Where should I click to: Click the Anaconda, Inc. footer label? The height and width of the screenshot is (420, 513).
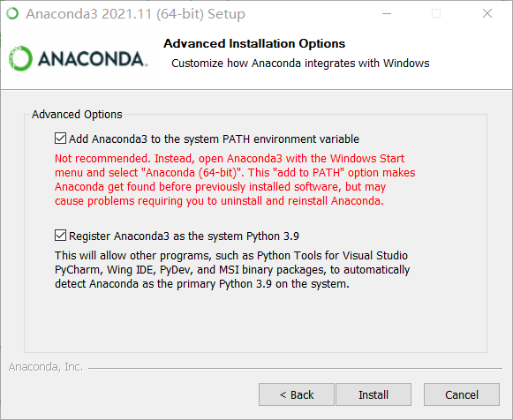[46, 367]
